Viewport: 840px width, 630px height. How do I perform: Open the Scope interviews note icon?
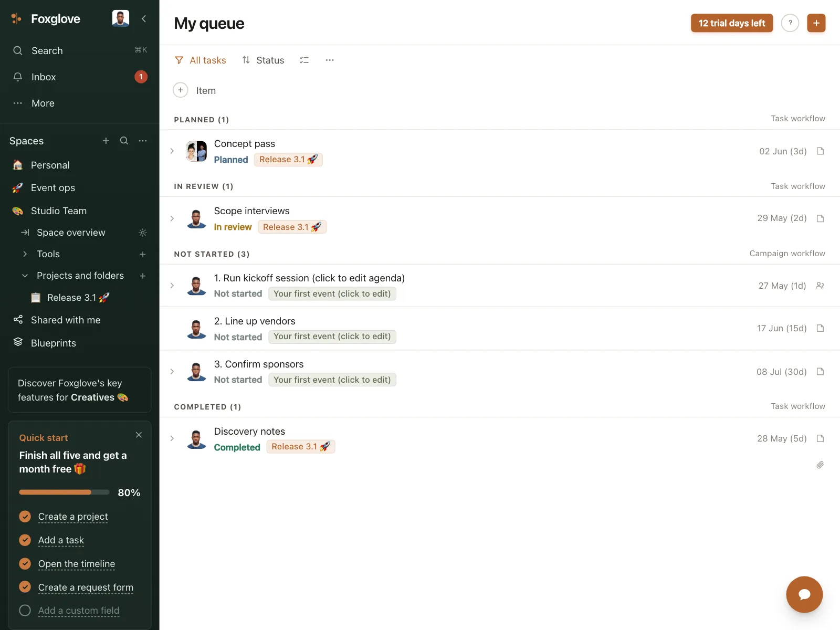(x=821, y=218)
